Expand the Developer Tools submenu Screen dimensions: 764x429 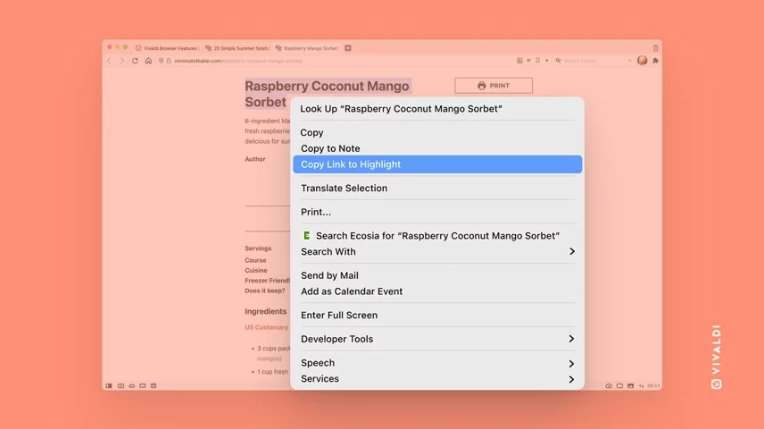[x=571, y=339]
